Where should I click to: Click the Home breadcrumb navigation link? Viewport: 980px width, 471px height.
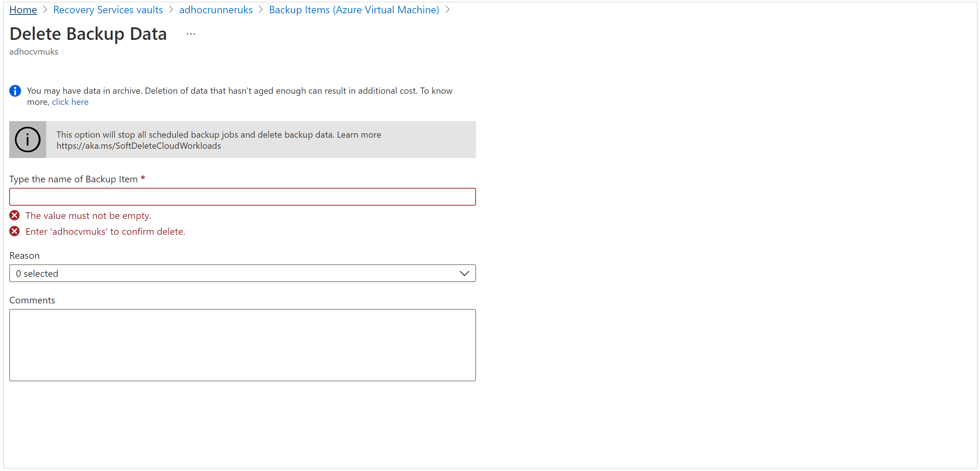pos(23,9)
